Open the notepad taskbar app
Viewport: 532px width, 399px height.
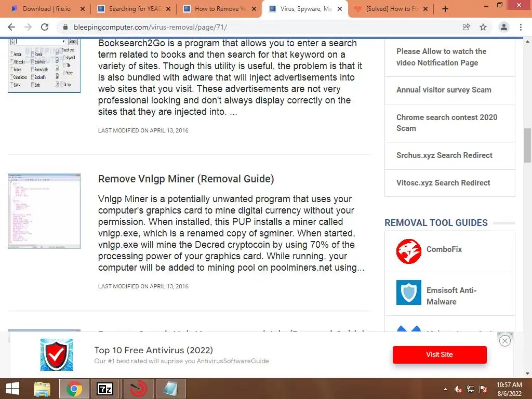coord(170,389)
